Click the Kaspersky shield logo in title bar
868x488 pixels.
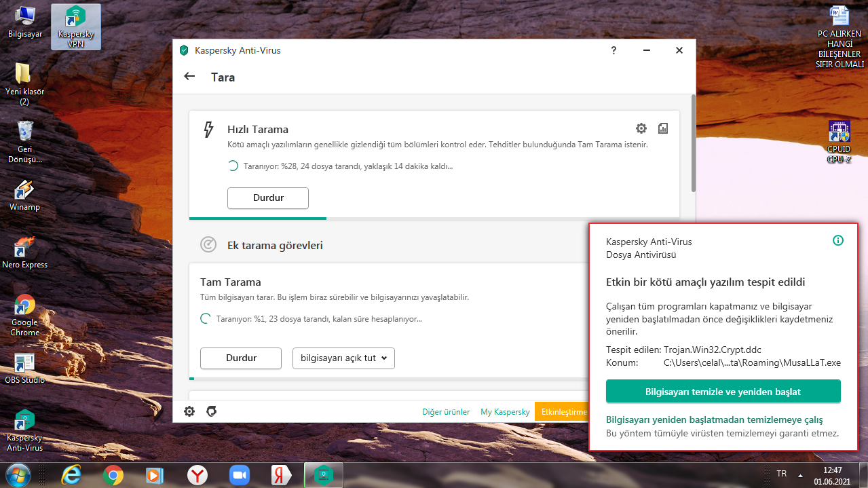pyautogui.click(x=184, y=50)
